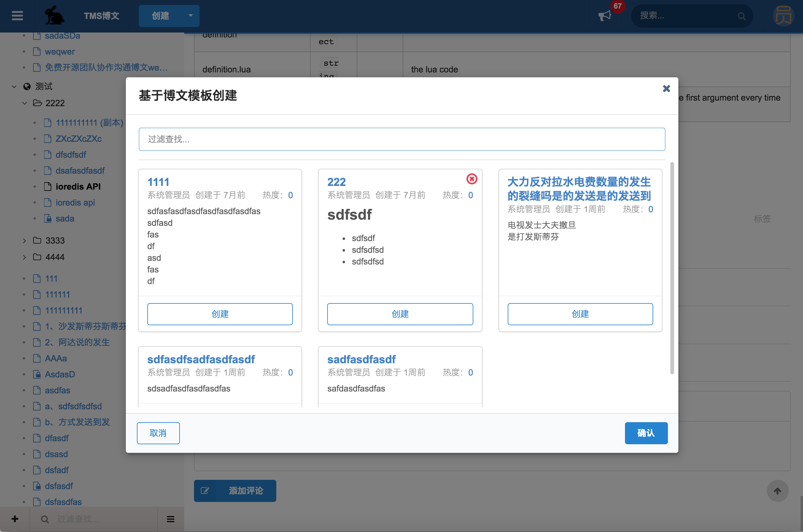Click the rabbit logo icon
Viewport: 803px width, 532px height.
55,15
